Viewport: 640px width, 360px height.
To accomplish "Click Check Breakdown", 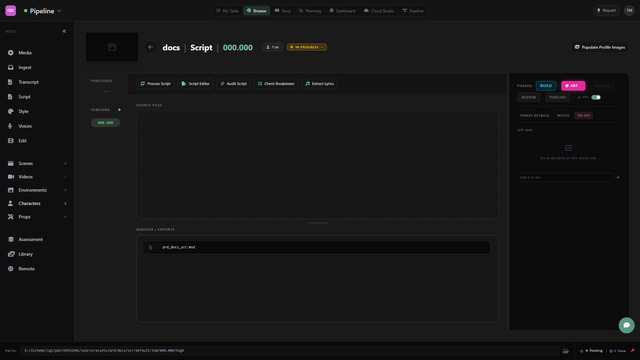I will pos(276,84).
